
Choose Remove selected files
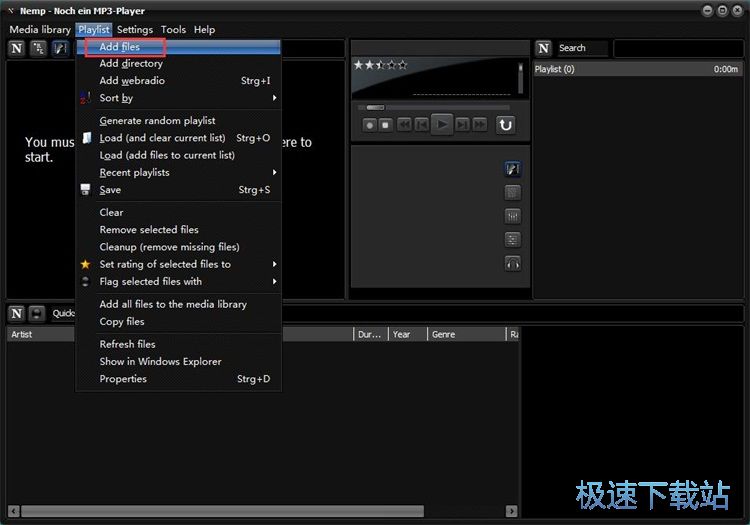click(178, 230)
